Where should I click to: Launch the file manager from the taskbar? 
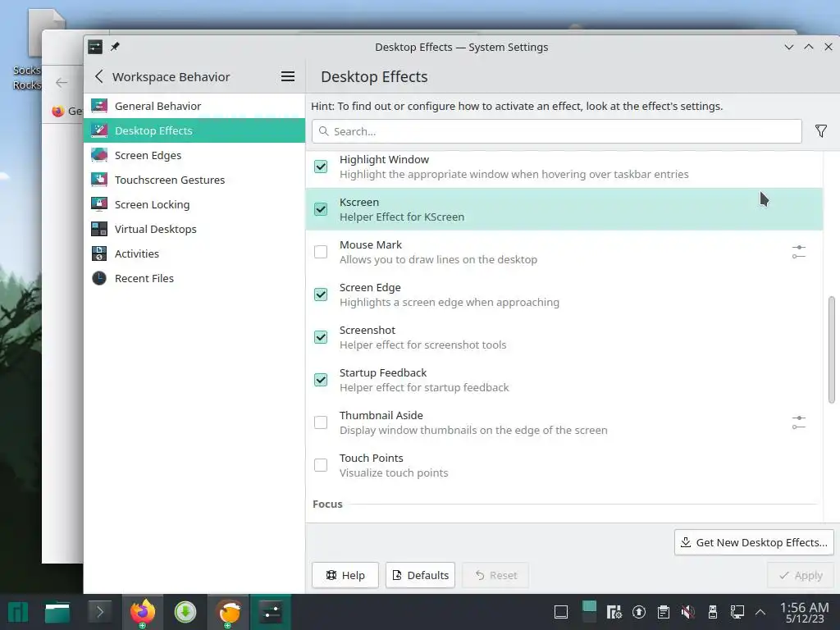57,612
